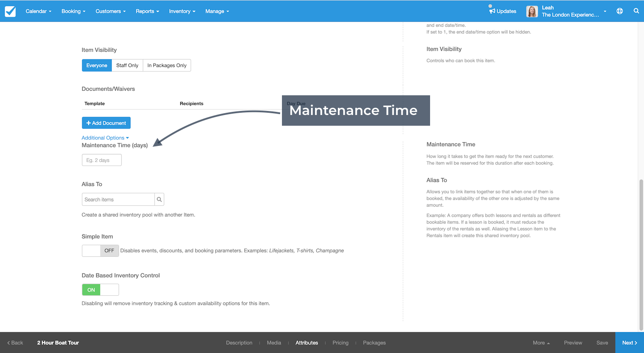Click the Checkfront checkmark logo
Image resolution: width=644 pixels, height=353 pixels.
pyautogui.click(x=10, y=11)
